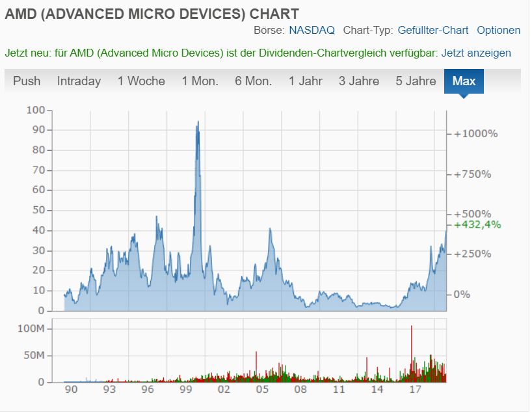Open the NASDAQ exchange selector
The width and height of the screenshot is (532, 413).
click(312, 30)
